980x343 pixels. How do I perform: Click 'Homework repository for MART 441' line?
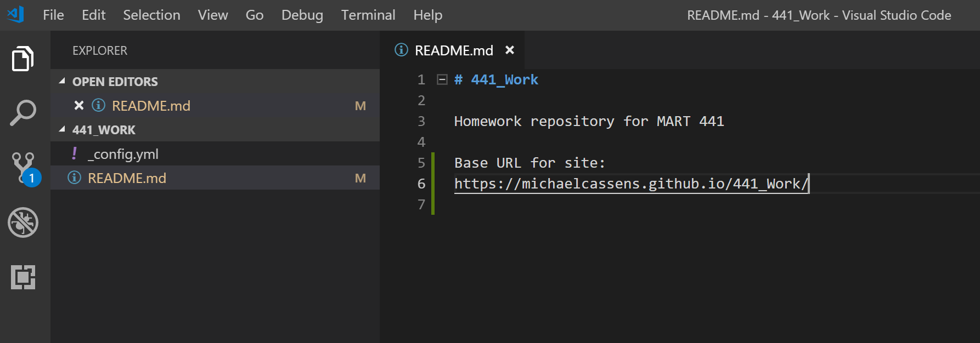click(589, 121)
